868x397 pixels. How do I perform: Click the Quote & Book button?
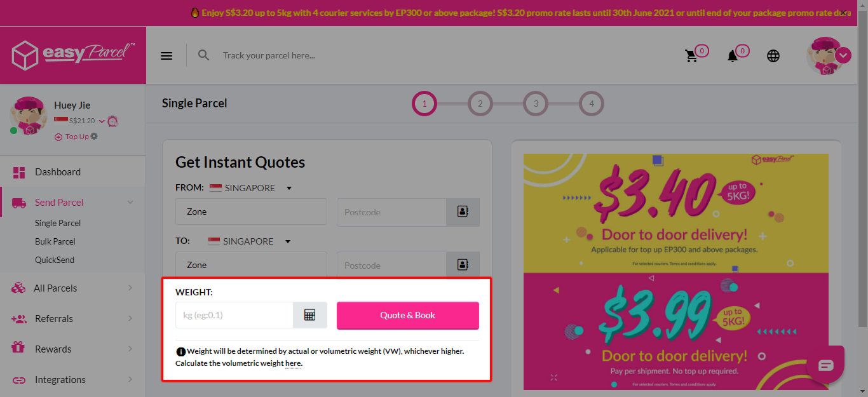[407, 314]
